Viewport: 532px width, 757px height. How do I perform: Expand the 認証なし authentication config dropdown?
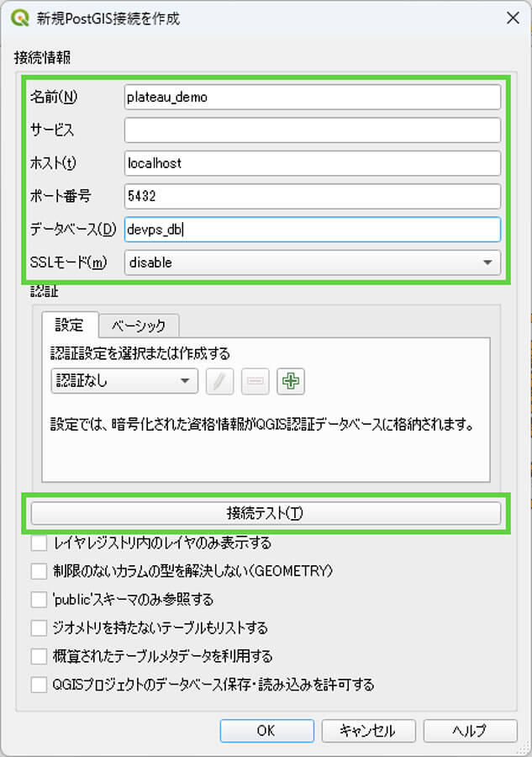click(x=124, y=381)
